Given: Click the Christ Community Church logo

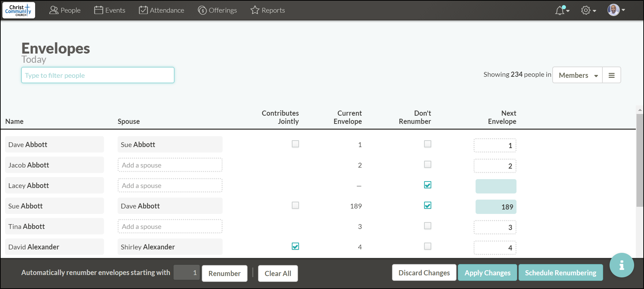Looking at the screenshot, I should [19, 10].
